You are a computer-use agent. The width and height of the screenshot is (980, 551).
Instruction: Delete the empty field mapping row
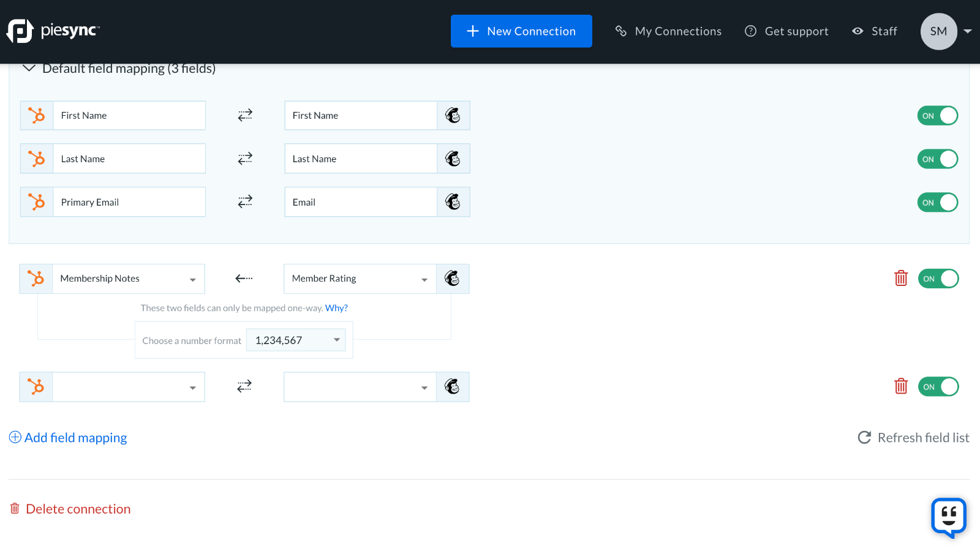(901, 386)
